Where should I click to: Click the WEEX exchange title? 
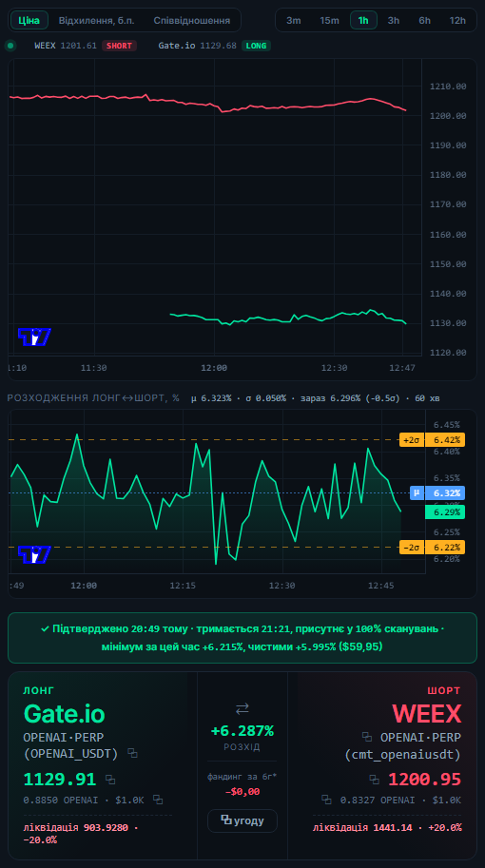pos(427,714)
